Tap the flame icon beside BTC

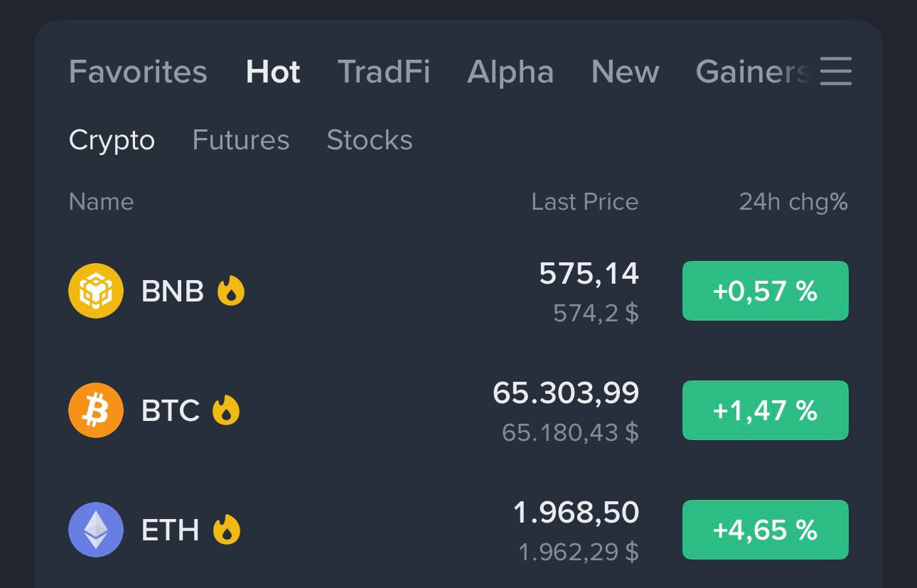click(x=226, y=410)
